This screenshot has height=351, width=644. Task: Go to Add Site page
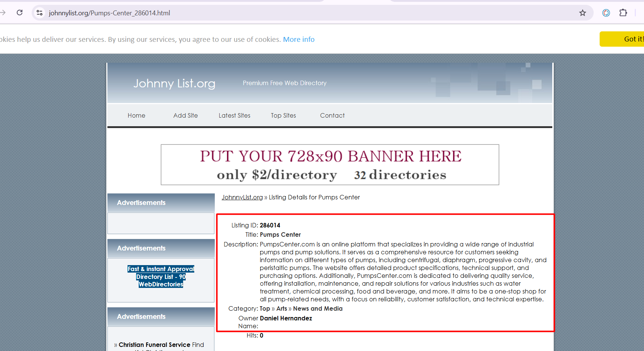point(185,115)
